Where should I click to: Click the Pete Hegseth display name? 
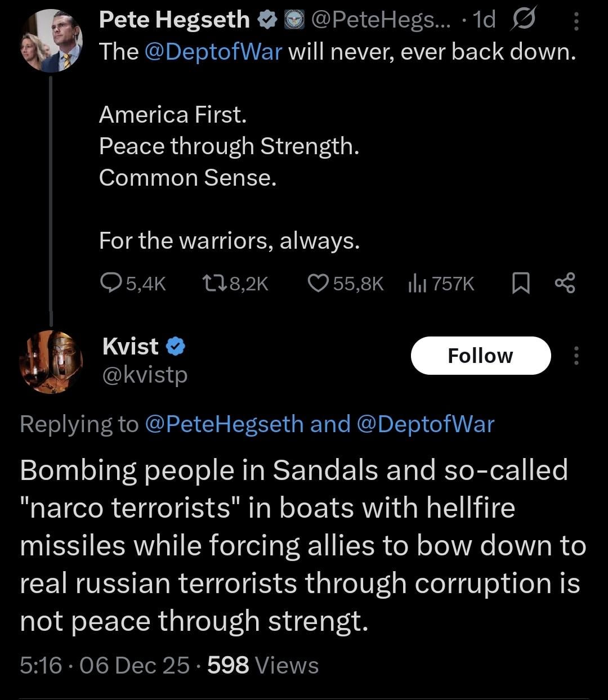(174, 20)
